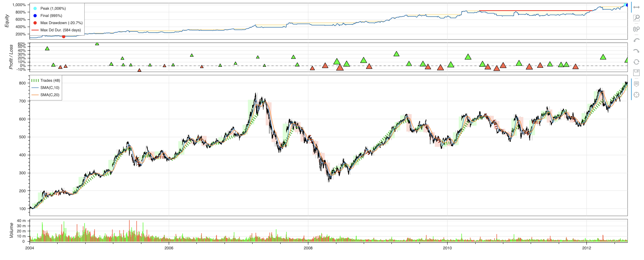This screenshot has height=260, width=644.
Task: Click the 2008 x-axis tick label
Action: 308,248
